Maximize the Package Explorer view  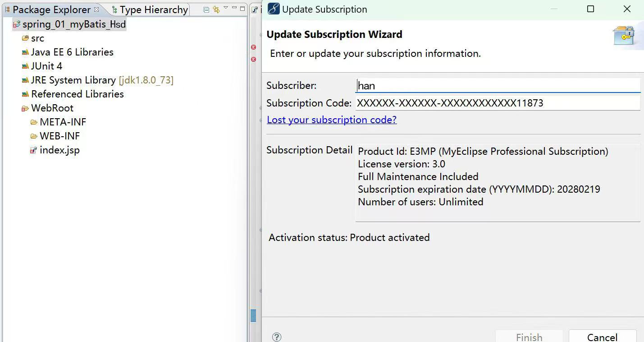pos(242,8)
